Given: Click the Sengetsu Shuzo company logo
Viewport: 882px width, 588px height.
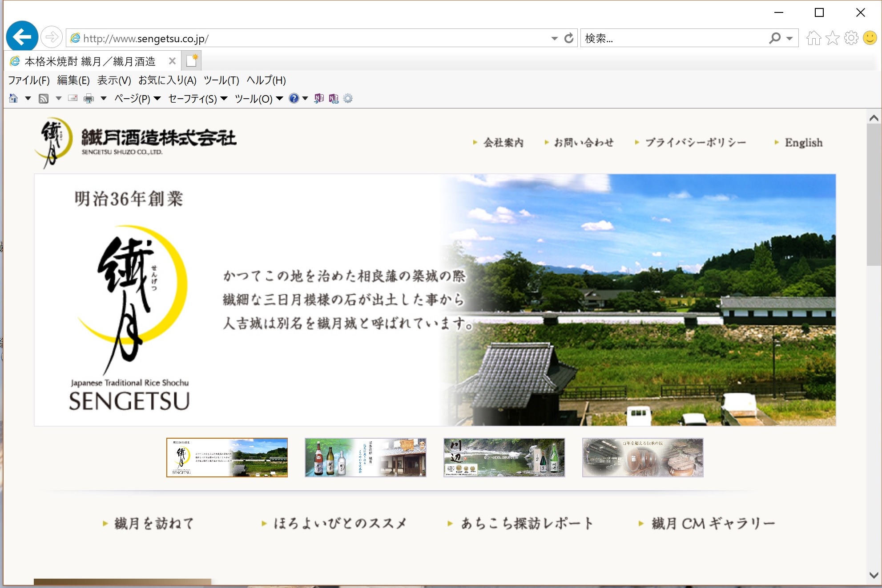Looking at the screenshot, I should 136,142.
